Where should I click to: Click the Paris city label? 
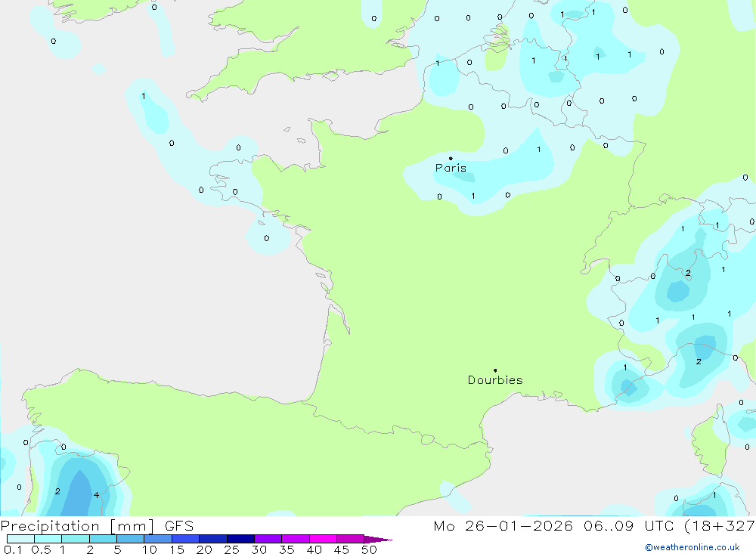pyautogui.click(x=451, y=168)
